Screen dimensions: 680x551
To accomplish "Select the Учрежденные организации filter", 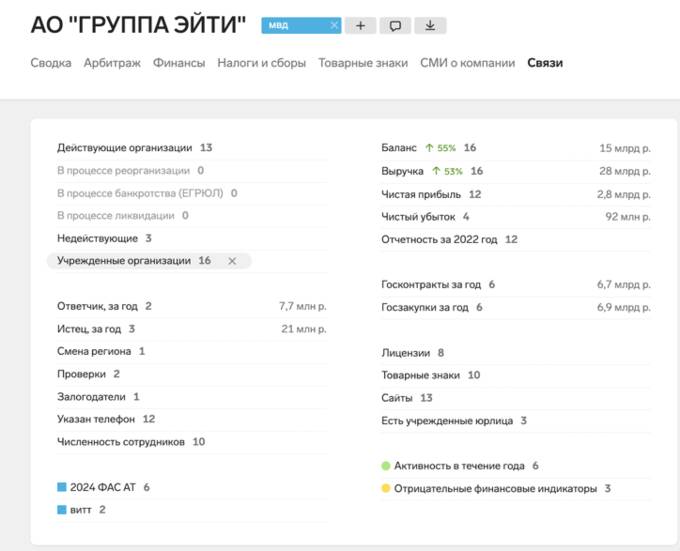I will 149,261.
